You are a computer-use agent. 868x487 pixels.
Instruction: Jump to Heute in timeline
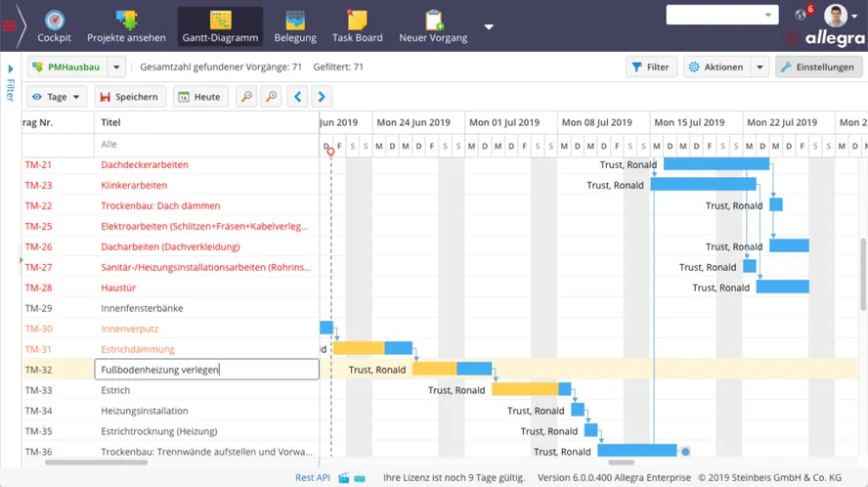[199, 97]
